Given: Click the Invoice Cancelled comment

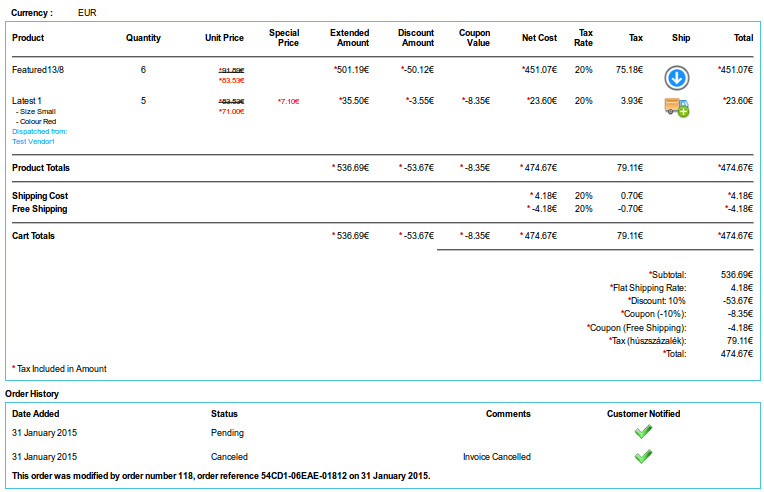Looking at the screenshot, I should [x=496, y=457].
